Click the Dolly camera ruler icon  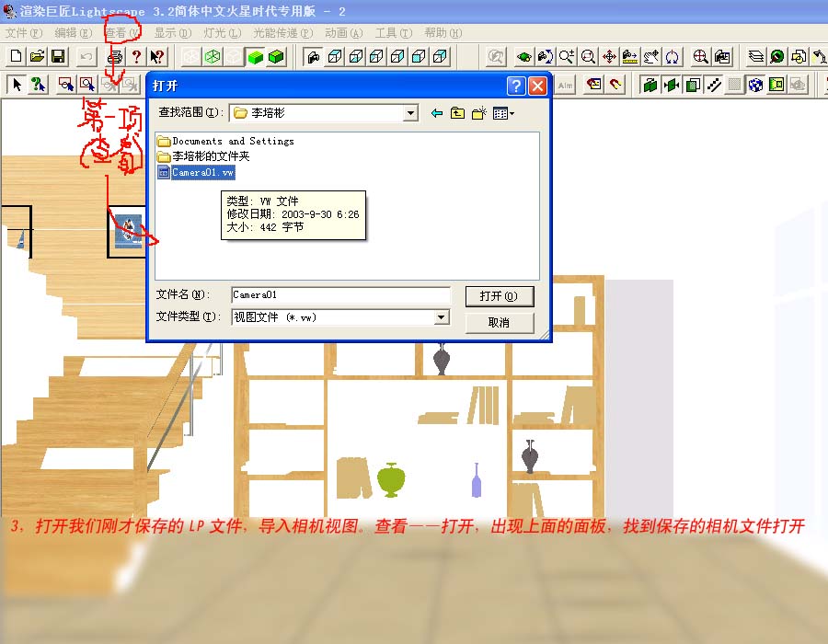[630, 56]
